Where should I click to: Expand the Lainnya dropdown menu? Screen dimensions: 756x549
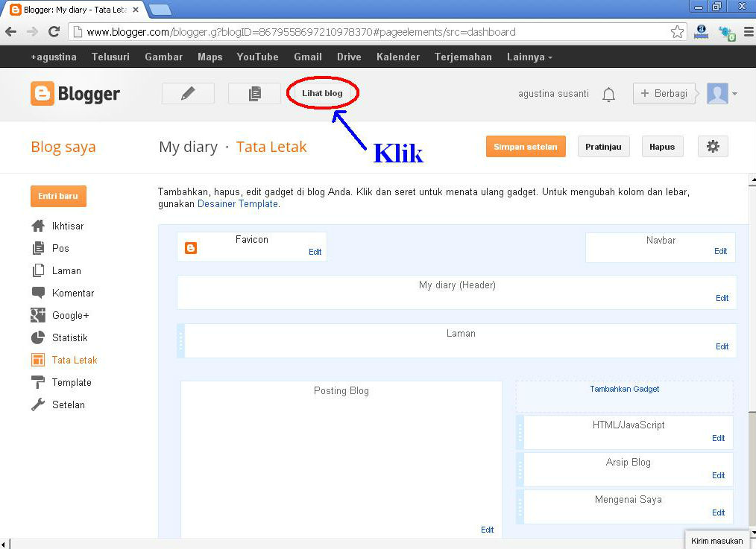point(529,57)
